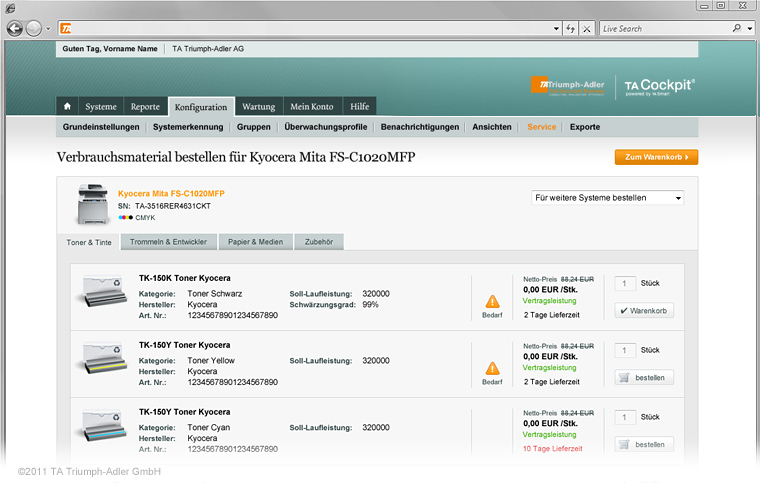This screenshot has width=760, height=483.
Task: Go to Ansichten submenu
Action: pos(492,127)
